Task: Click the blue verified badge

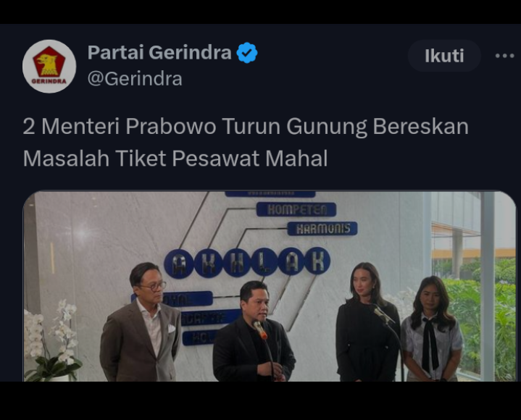Action: coord(247,52)
